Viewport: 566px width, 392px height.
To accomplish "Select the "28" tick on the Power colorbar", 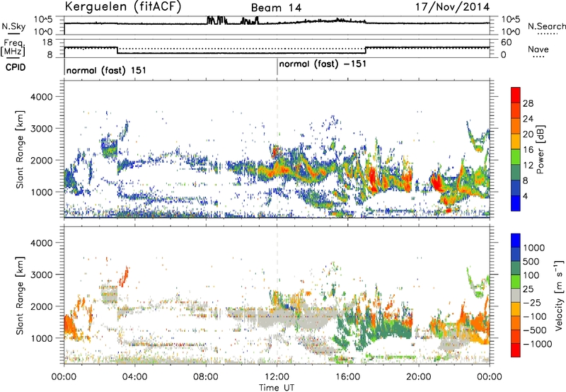I will 528,103.
